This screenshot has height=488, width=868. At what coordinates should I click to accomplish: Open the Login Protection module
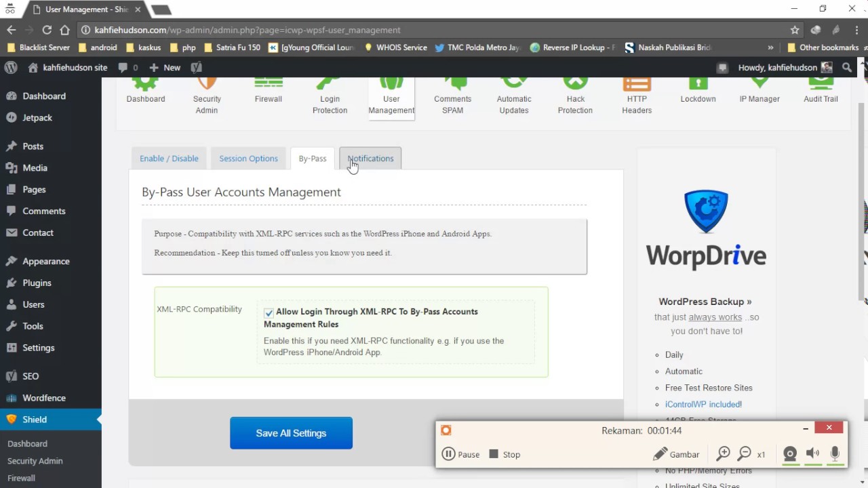pyautogui.click(x=330, y=96)
